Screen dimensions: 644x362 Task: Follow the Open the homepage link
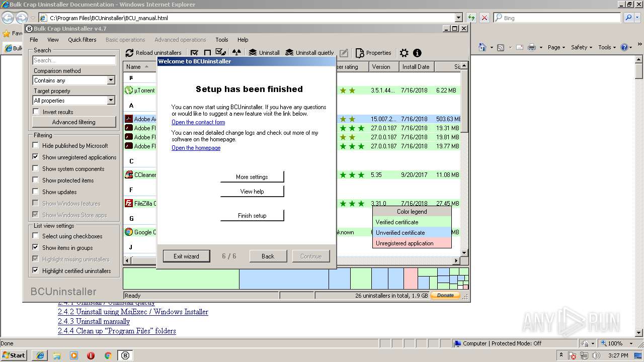click(196, 148)
